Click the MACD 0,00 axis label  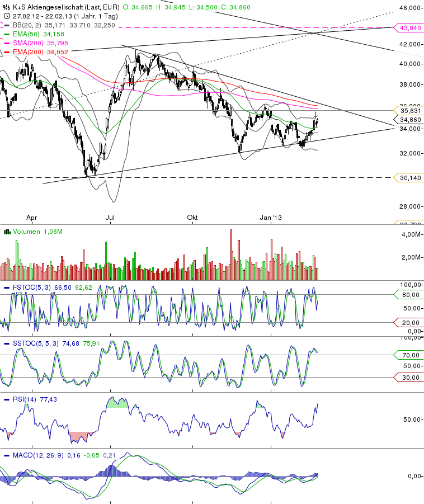click(x=414, y=475)
